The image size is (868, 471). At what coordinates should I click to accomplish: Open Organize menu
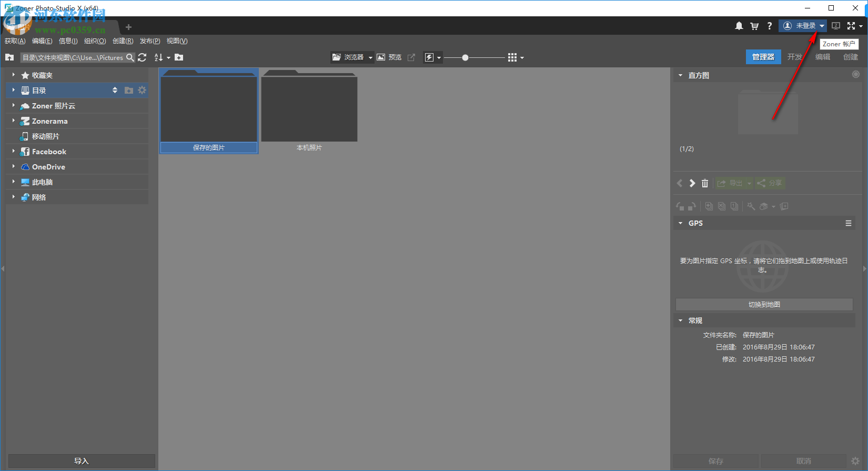[95, 41]
